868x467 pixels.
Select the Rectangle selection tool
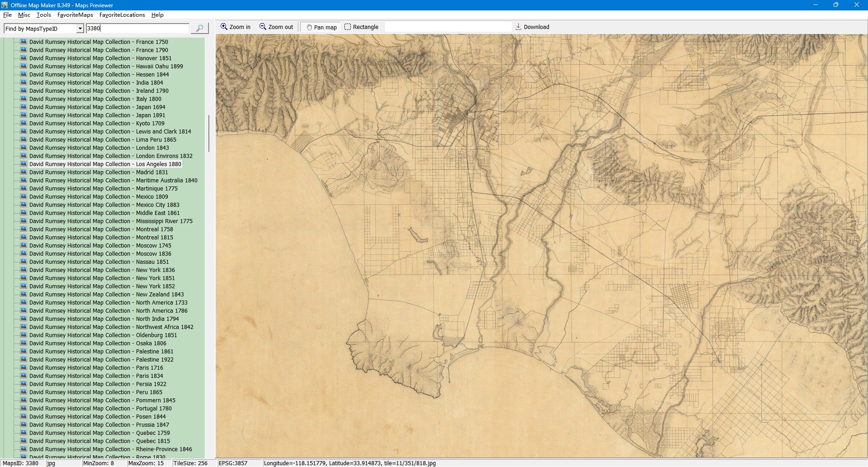(x=361, y=27)
